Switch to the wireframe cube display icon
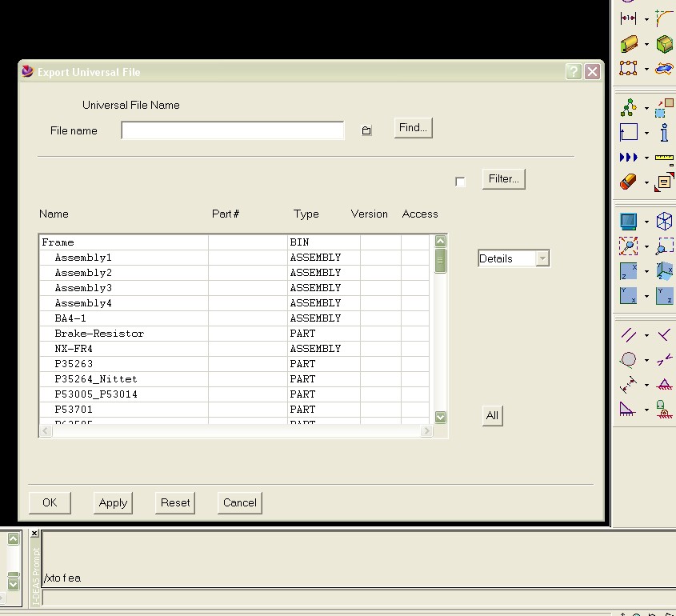The height and width of the screenshot is (616, 676). click(x=664, y=222)
